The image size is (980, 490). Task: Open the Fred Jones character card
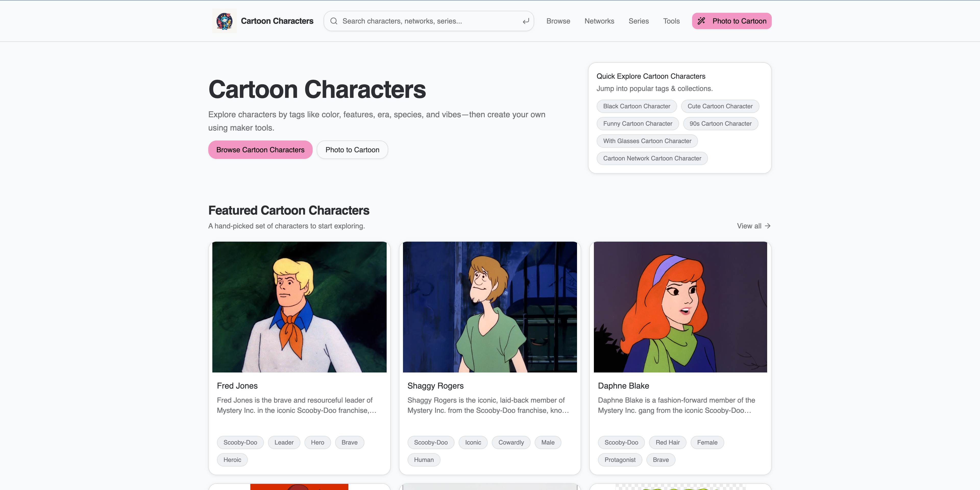[x=299, y=307]
